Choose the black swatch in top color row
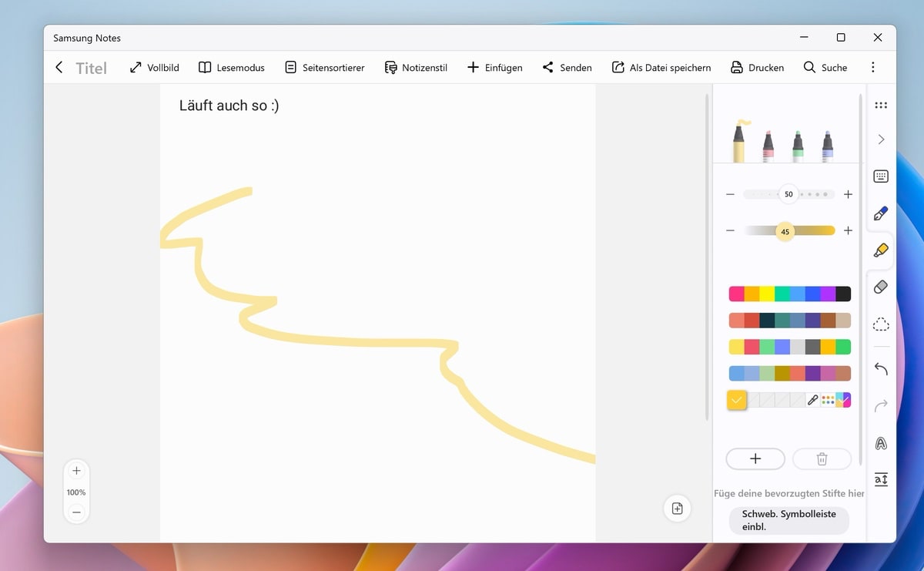This screenshot has height=571, width=924. [x=843, y=294]
